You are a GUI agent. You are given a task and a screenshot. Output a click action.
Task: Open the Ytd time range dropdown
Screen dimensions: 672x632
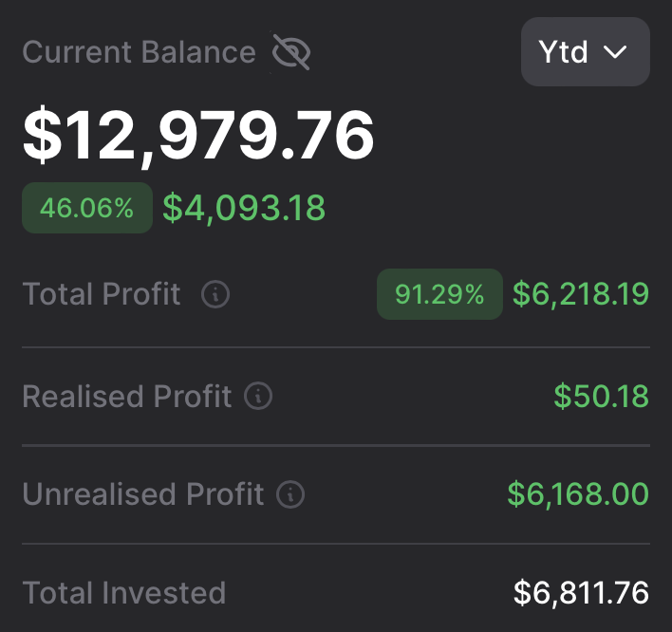585,52
